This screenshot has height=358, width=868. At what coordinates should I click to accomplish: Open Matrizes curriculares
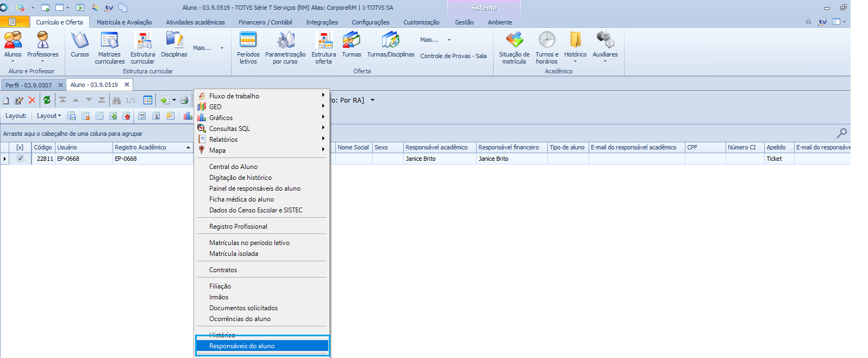(109, 48)
